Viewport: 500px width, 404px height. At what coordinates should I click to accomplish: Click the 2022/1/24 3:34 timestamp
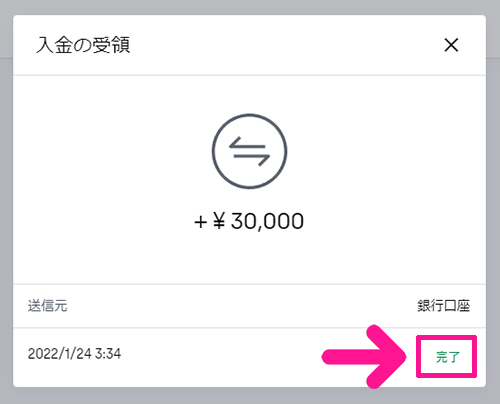tap(74, 354)
